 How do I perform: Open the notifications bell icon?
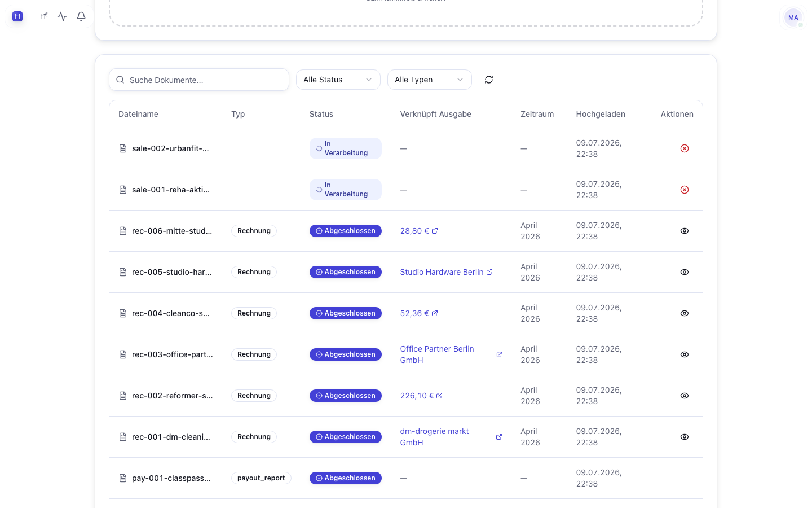coord(81,16)
